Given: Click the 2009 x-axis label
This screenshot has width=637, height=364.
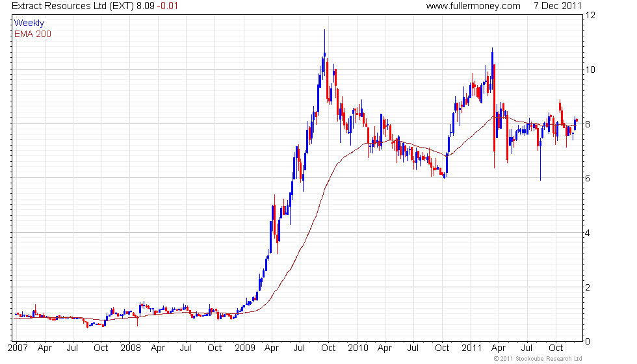Looking at the screenshot, I should (245, 348).
